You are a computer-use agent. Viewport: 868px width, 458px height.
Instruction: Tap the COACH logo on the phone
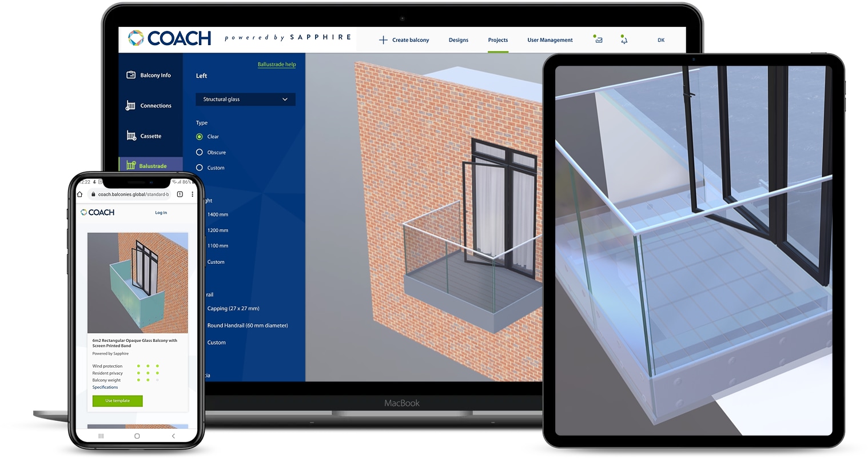(98, 212)
